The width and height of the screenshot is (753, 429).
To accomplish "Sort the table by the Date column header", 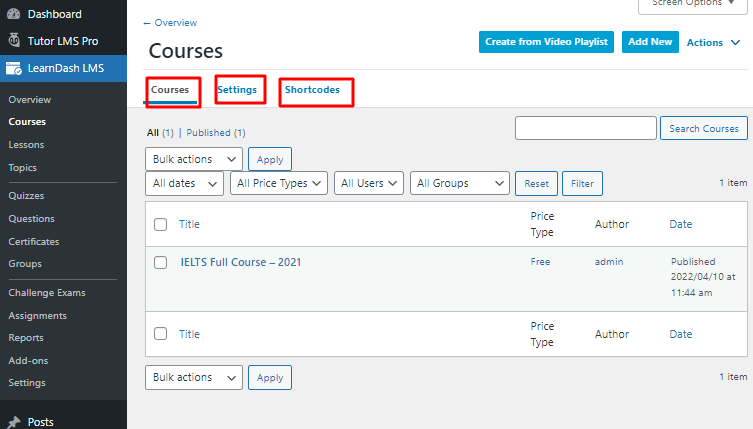I will click(680, 224).
